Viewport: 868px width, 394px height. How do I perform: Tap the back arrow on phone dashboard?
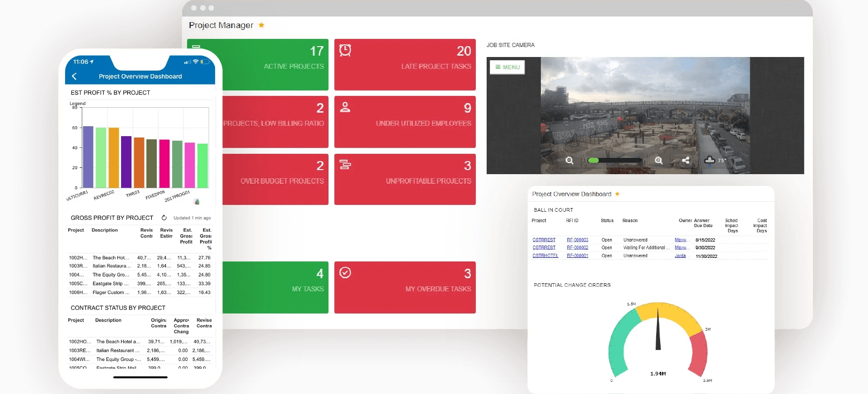tap(75, 76)
